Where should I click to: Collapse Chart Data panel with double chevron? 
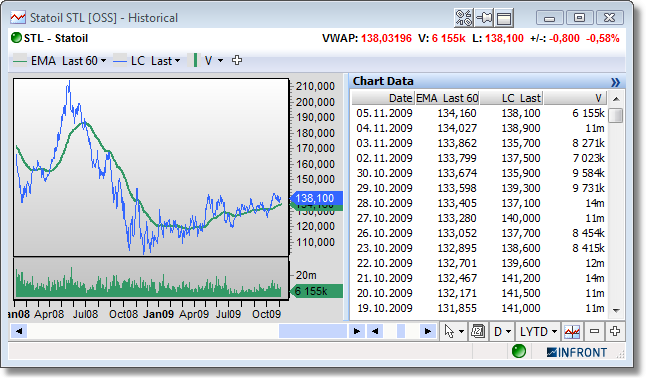click(x=615, y=82)
